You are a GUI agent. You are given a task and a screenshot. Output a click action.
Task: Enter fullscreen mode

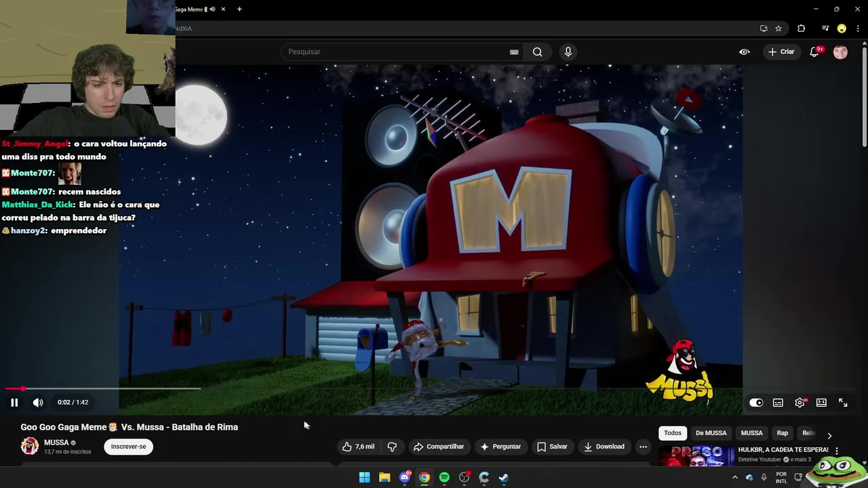[843, 403]
